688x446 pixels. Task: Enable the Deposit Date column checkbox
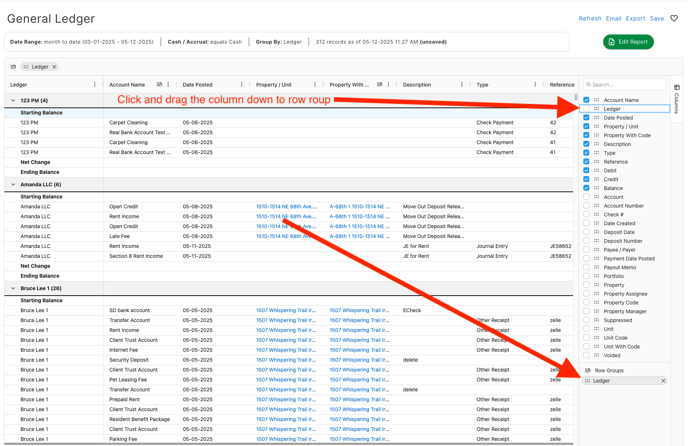[x=586, y=232]
